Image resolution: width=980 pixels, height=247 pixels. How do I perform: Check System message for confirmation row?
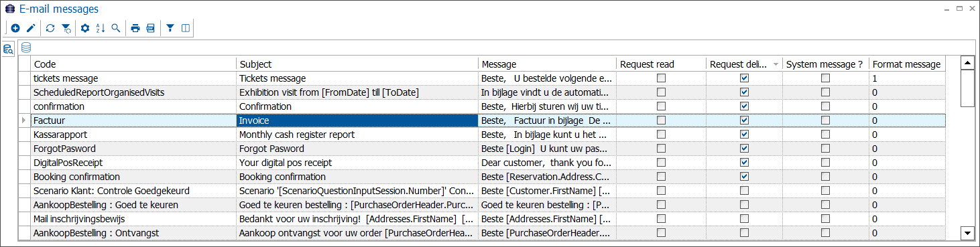[x=825, y=106]
